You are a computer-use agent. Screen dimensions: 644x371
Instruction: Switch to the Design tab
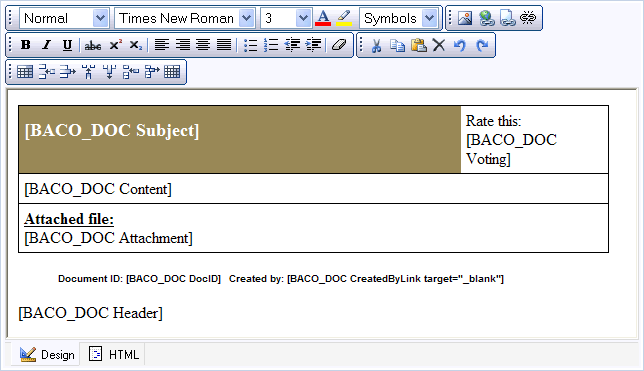point(47,354)
